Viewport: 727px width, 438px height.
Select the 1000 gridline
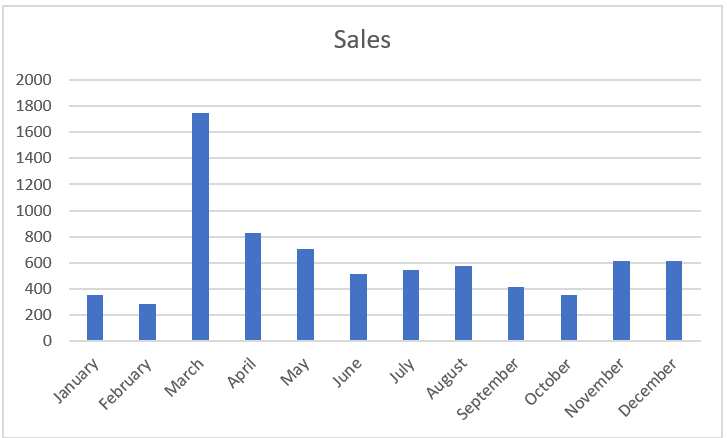tap(385, 211)
